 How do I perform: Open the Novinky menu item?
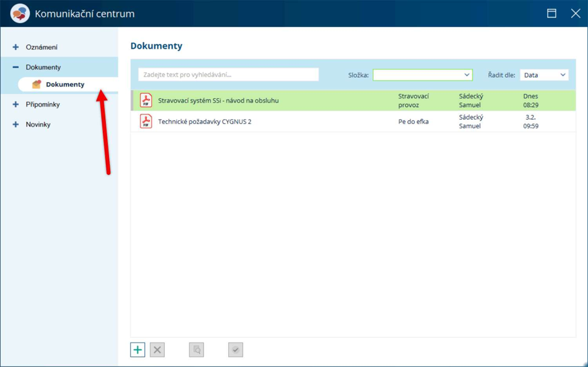point(38,125)
